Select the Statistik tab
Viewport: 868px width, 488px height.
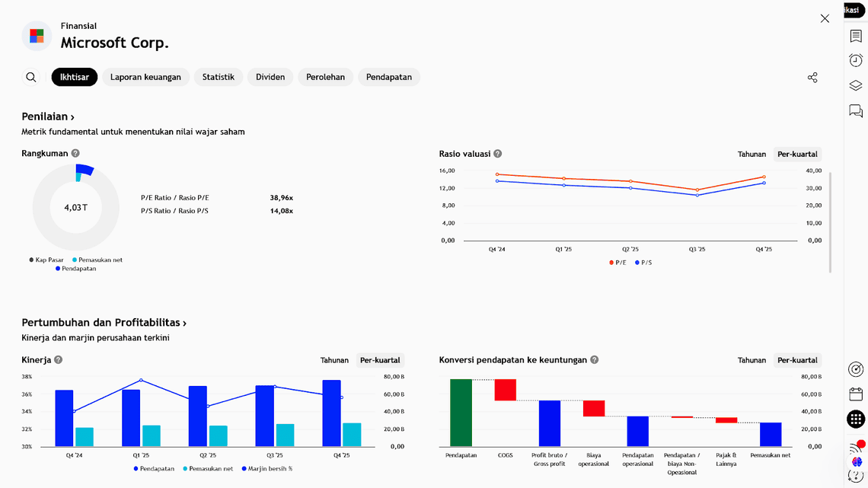coord(219,77)
